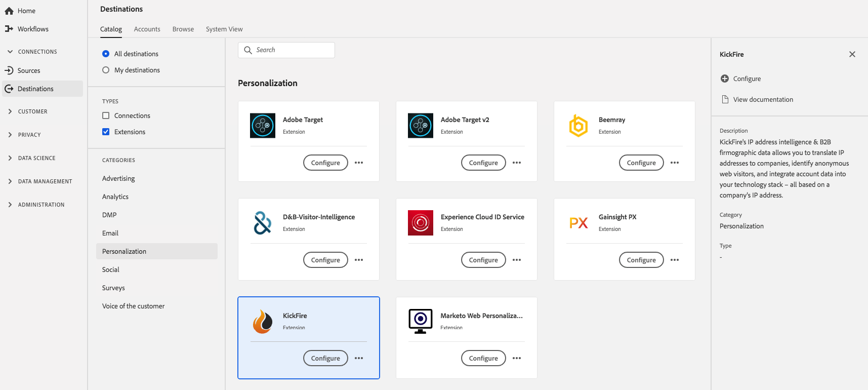
Task: Open more options for KickFire card
Action: 359,358
